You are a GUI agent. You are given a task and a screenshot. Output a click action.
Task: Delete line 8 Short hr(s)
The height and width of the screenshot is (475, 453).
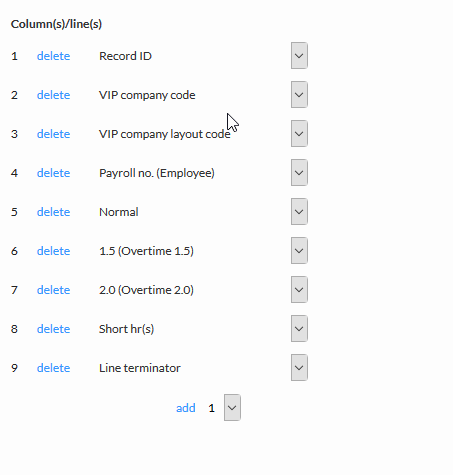[x=53, y=329]
